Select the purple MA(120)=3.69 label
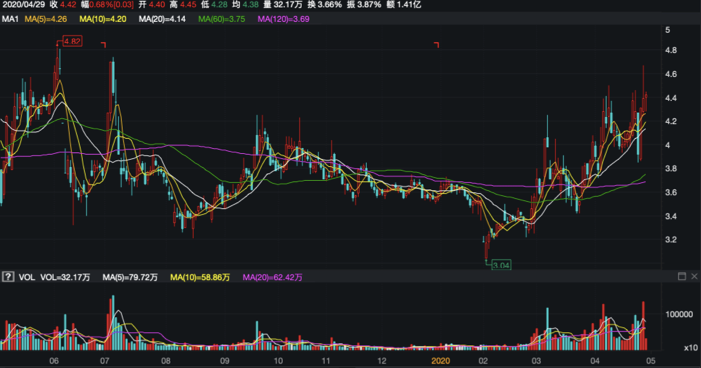This screenshot has height=368, width=701. click(283, 19)
